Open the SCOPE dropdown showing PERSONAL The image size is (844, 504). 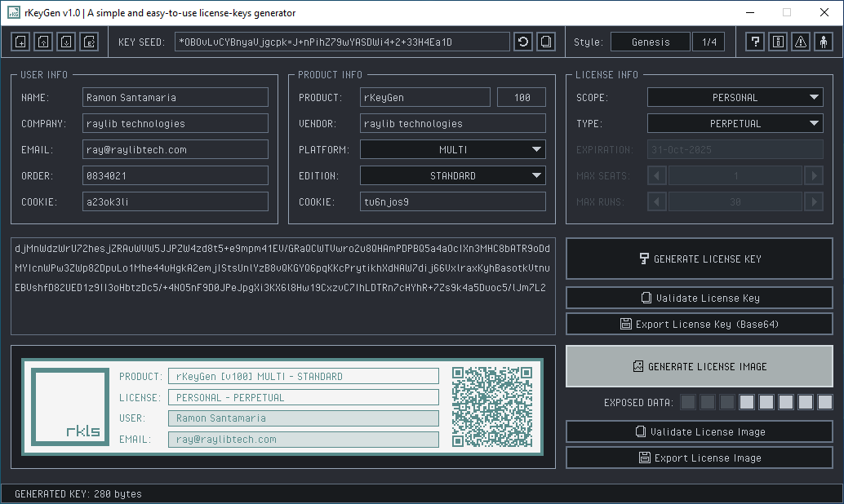tap(735, 97)
